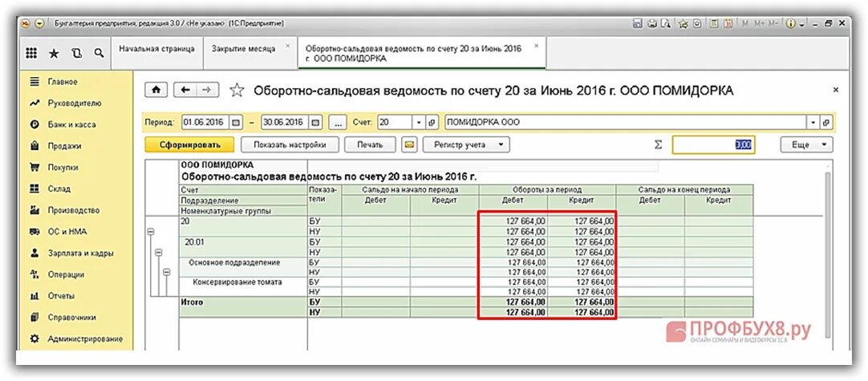Open the organization ПОМИДОРКА ООО link icon
Viewport: 868px width, 381px height.
point(826,122)
